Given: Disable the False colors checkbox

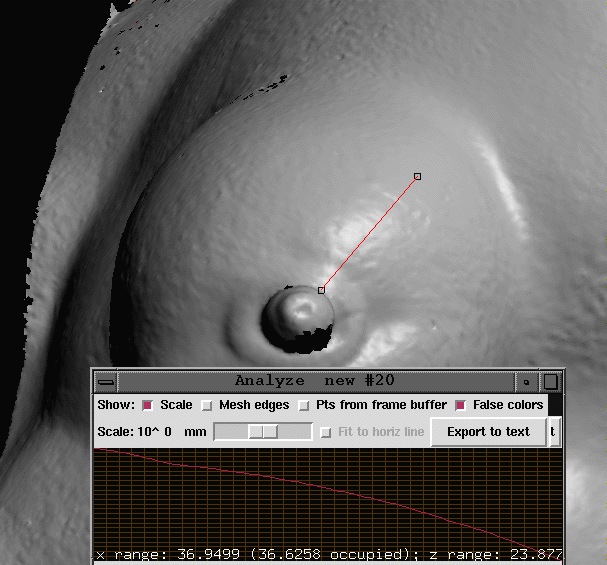Looking at the screenshot, I should (x=461, y=405).
